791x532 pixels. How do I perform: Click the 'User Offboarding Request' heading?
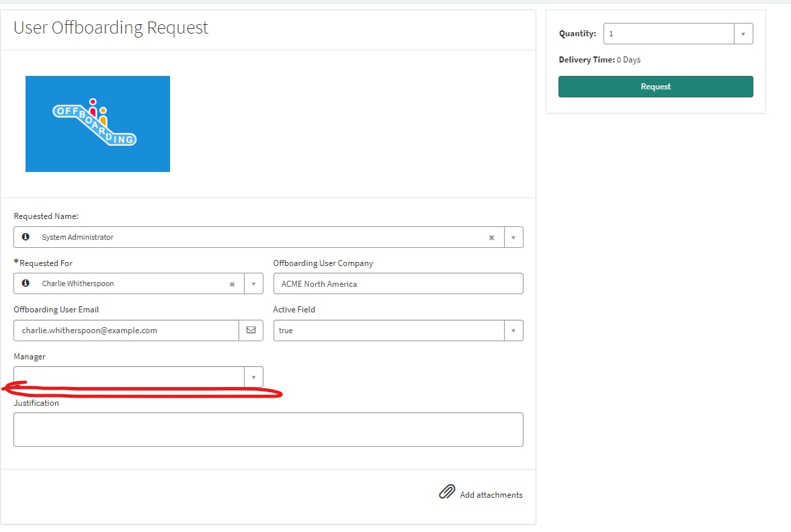(x=110, y=28)
